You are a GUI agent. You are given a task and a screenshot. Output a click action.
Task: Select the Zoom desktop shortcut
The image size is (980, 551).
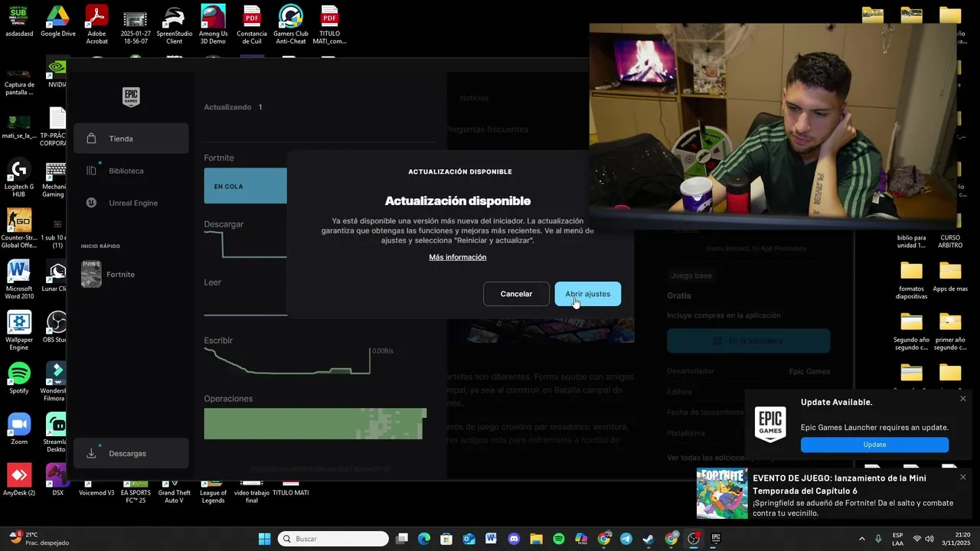click(19, 429)
